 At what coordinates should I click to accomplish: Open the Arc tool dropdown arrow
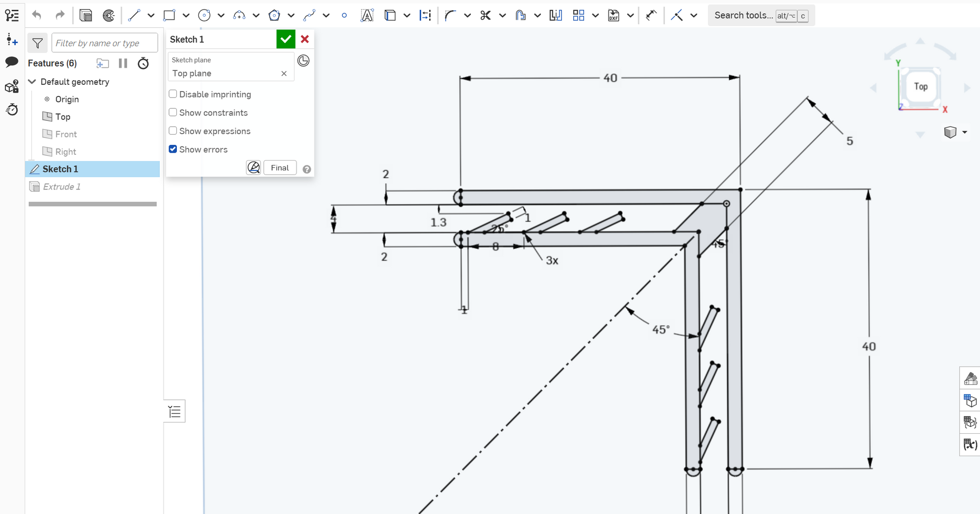point(256,16)
